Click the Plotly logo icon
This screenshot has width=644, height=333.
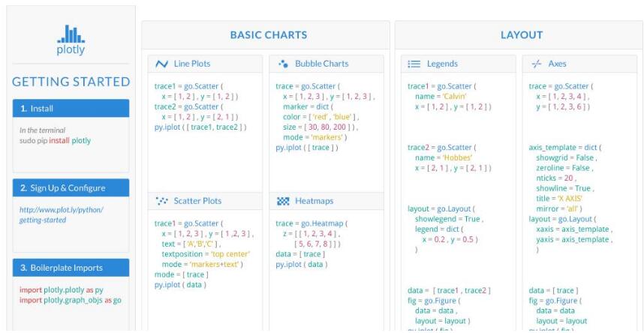tap(71, 34)
